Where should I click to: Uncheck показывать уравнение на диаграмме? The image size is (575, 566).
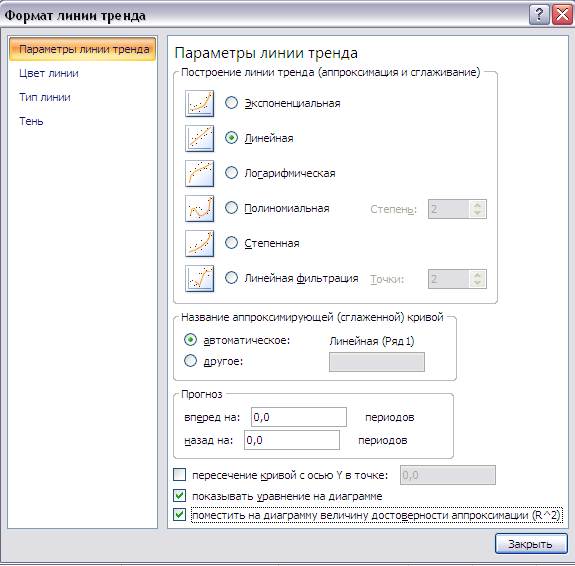[x=179, y=496]
